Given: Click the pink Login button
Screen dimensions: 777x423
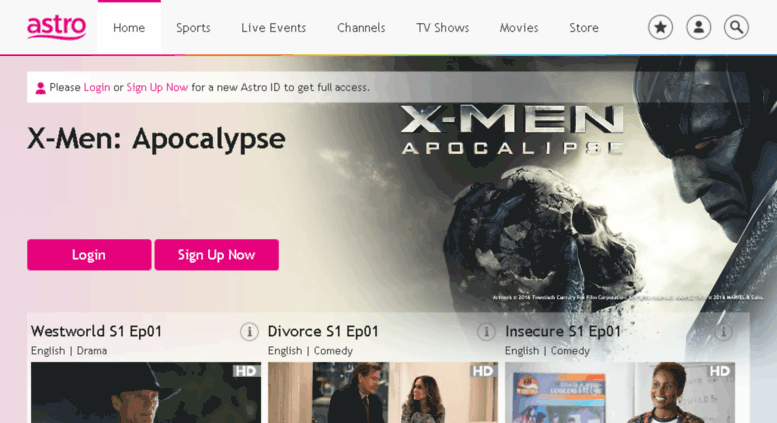Looking at the screenshot, I should pos(89,255).
